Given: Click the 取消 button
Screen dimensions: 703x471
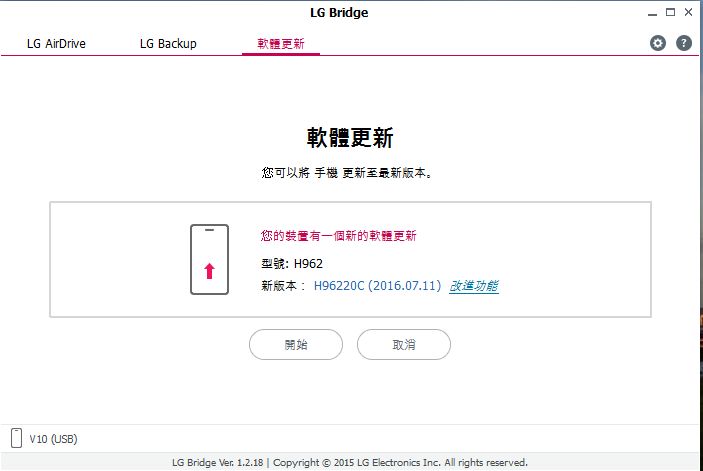Looking at the screenshot, I should pos(404,344).
